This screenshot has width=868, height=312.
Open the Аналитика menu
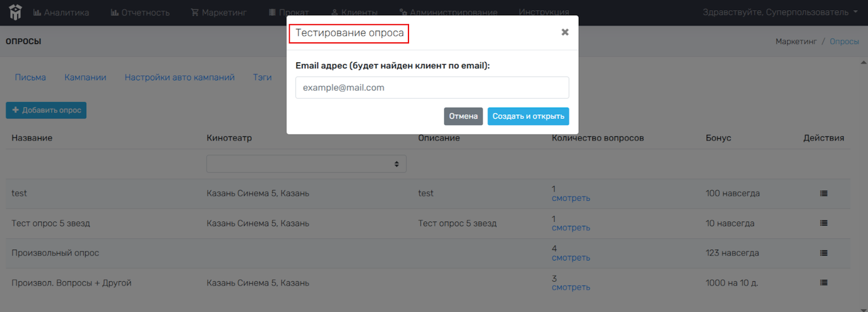(61, 12)
